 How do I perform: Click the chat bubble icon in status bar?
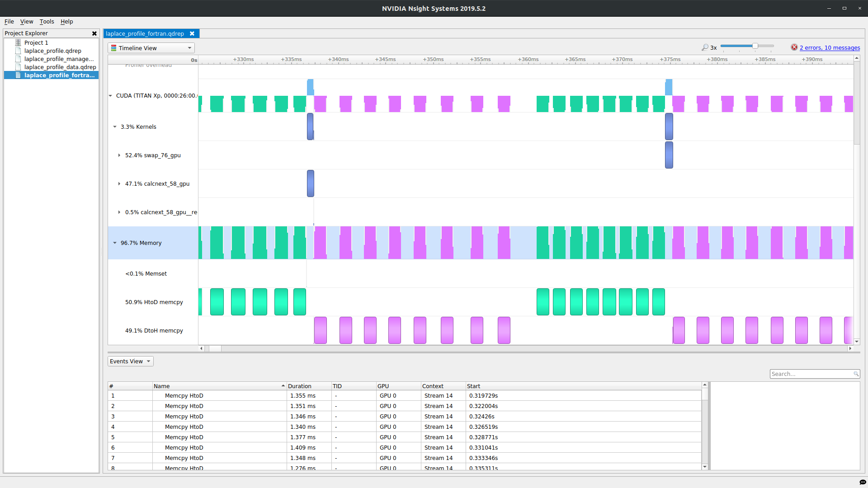click(x=862, y=482)
